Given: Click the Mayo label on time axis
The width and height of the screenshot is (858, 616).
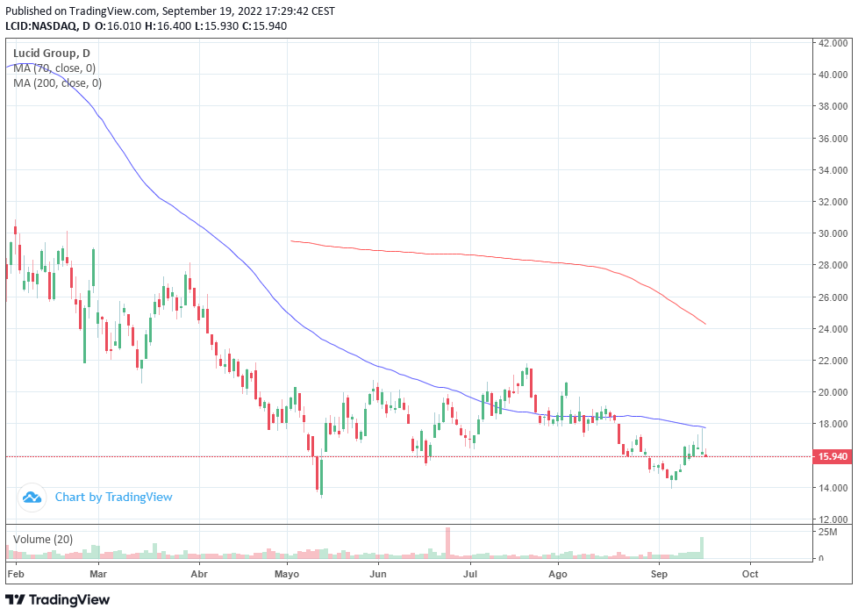Looking at the screenshot, I should [287, 574].
